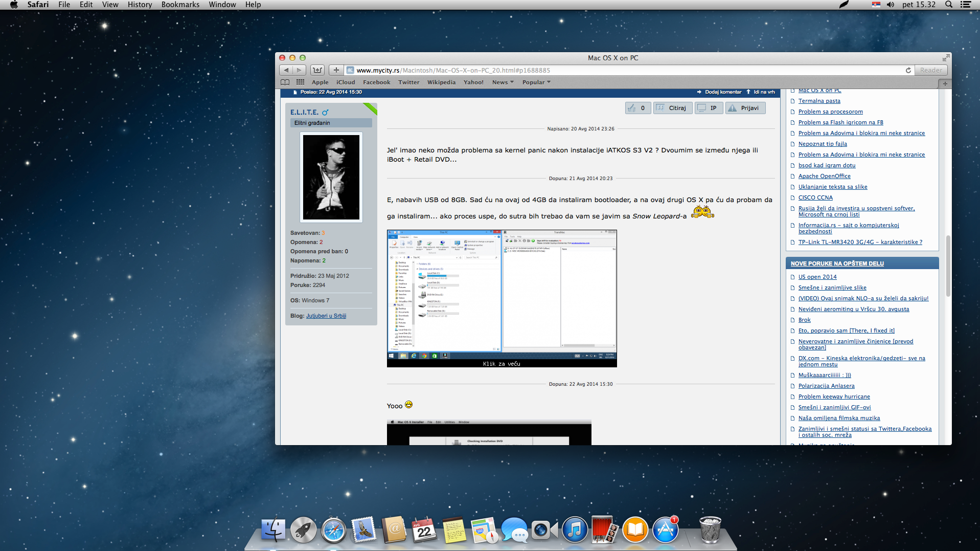Open Contacts address book in Dock

[x=394, y=530]
